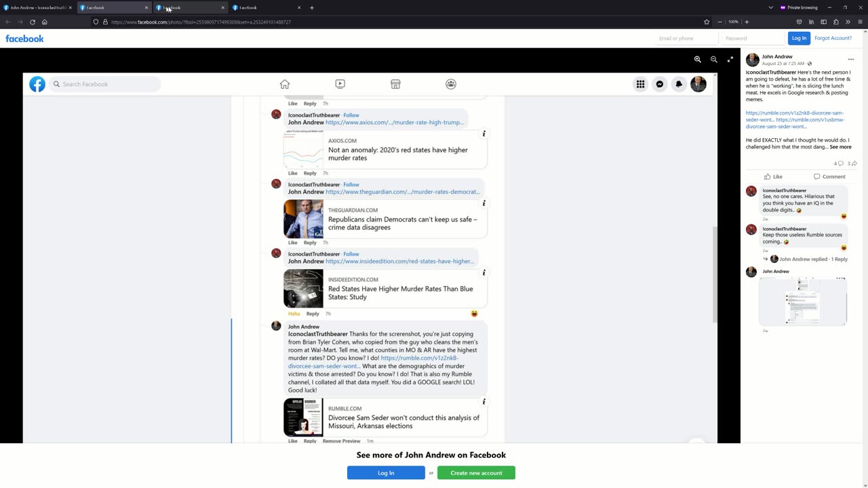Select the third Facebook tab under cursor
Screen dimensions: 868x488
click(189, 7)
